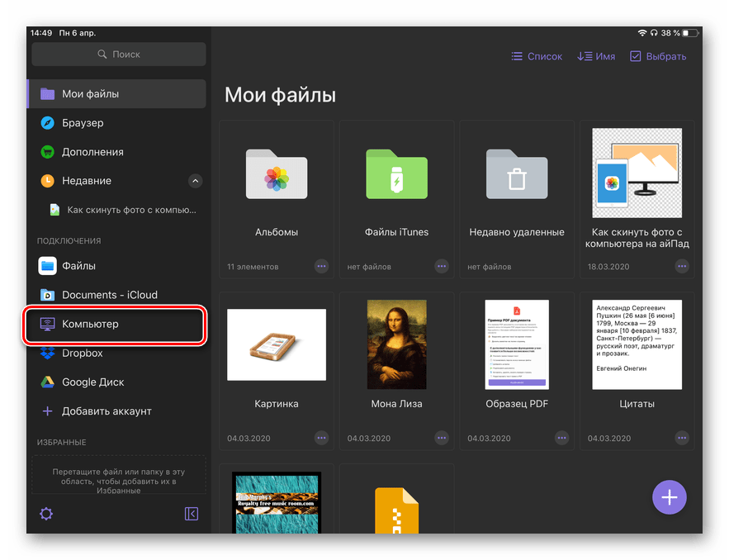Open Мона Лиза image thumbnail
The width and height of the screenshot is (729, 560).
tap(396, 344)
